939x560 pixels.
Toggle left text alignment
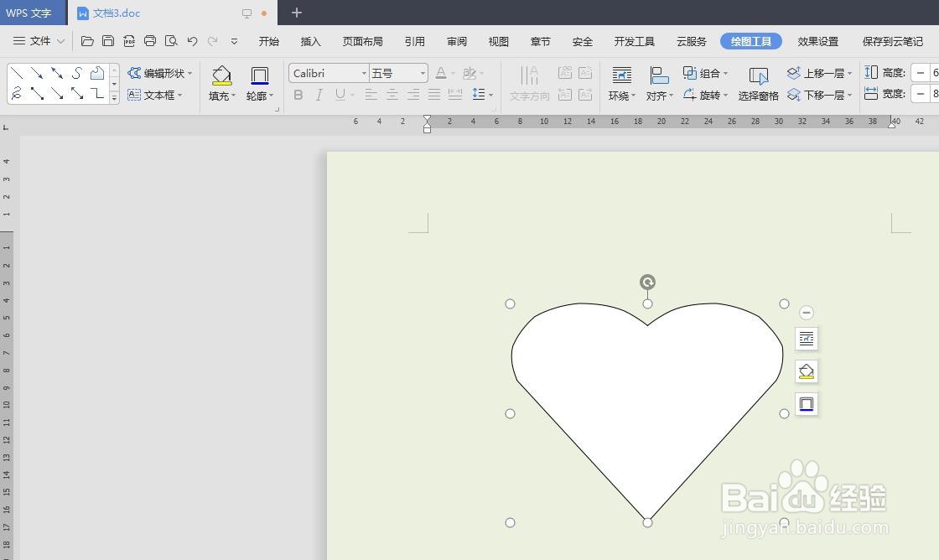(x=371, y=95)
